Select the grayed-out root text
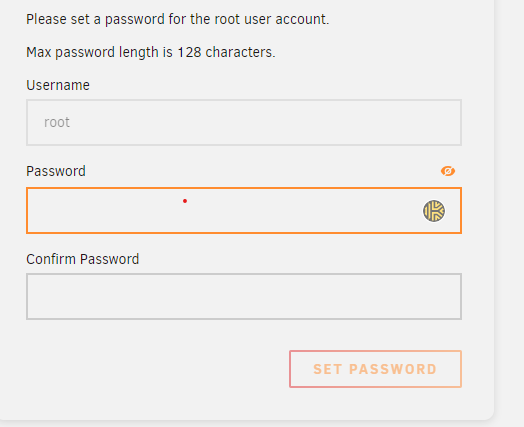The image size is (524, 427). (57, 122)
